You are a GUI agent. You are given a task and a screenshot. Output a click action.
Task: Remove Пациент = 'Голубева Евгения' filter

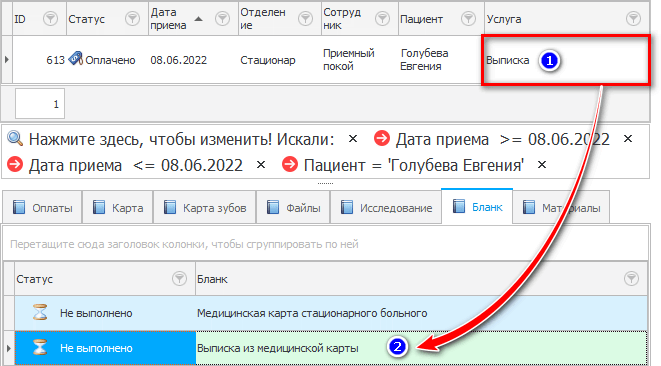coord(542,165)
